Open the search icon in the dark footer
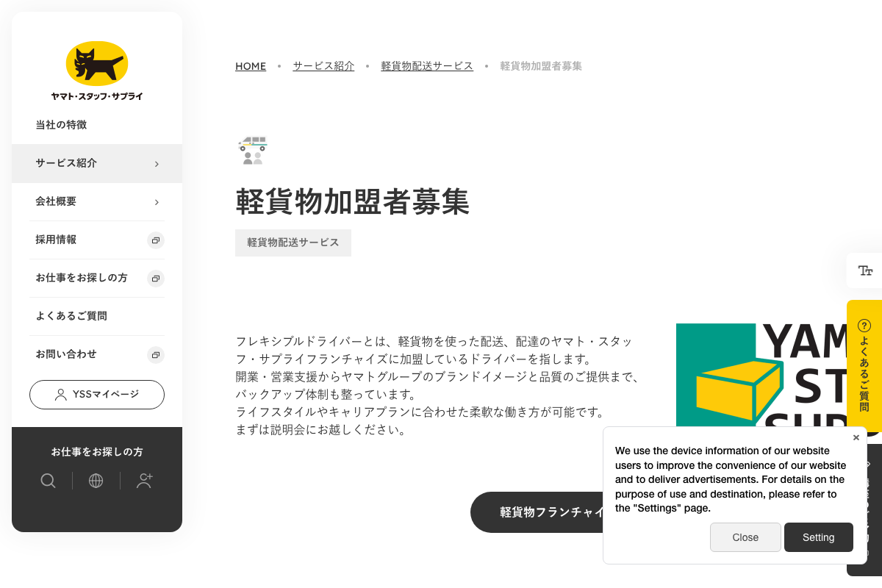 coord(48,481)
